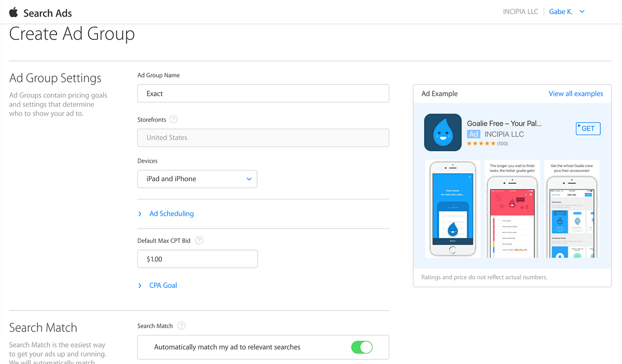Select the first blue app screenshot thumbnail
Viewport: 622px width, 364px height.
453,209
